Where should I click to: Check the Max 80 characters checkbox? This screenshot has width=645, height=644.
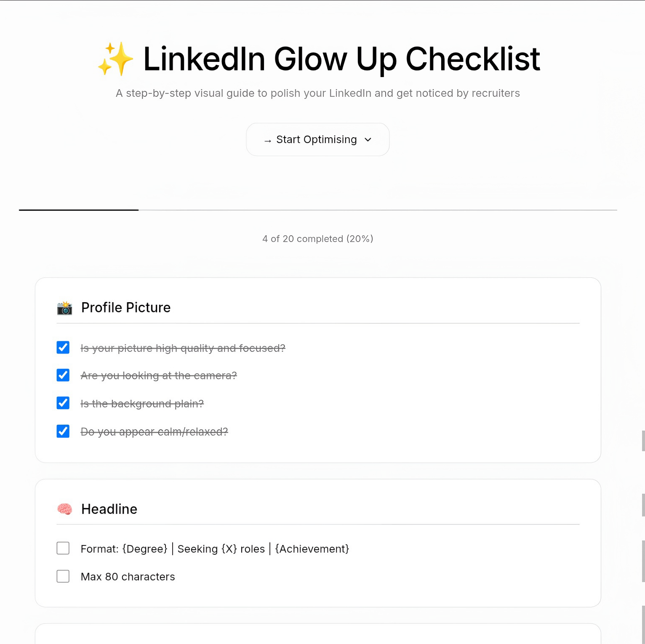pyautogui.click(x=63, y=576)
